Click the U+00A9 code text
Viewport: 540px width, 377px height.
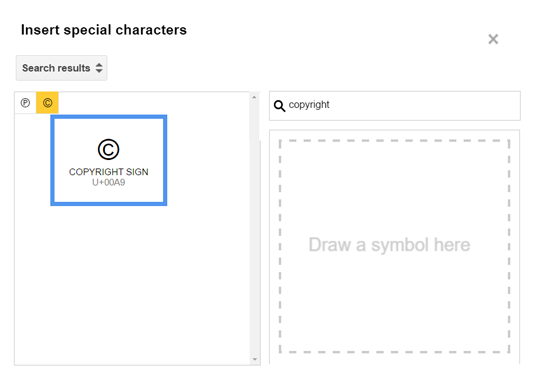(x=108, y=182)
